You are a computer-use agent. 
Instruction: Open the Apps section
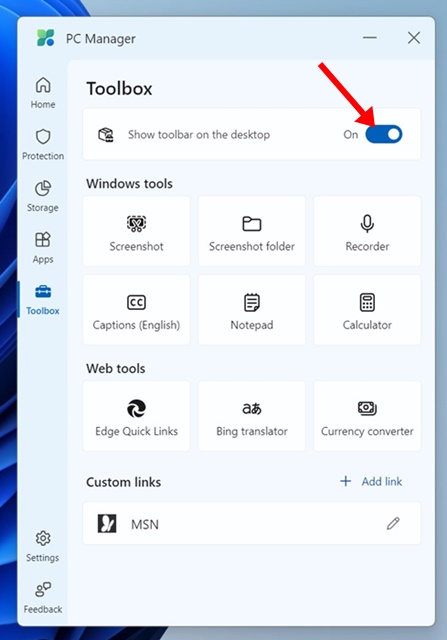point(43,248)
